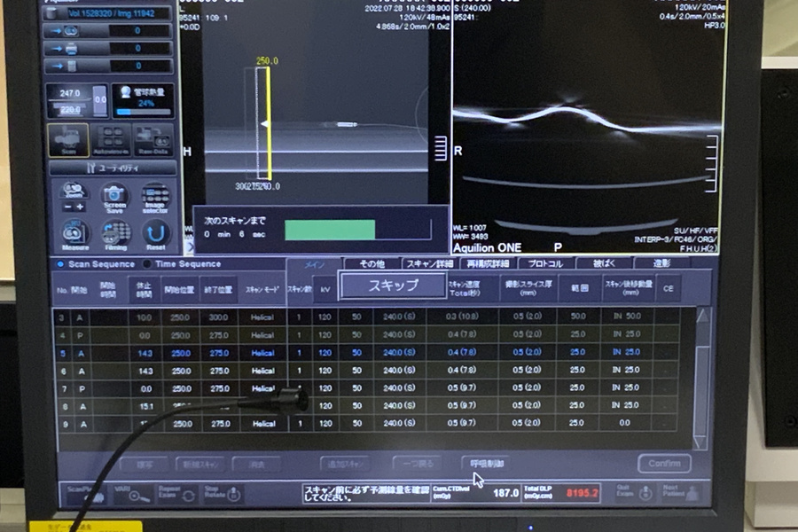Switch to the 再構成詳細 tab

pyautogui.click(x=488, y=263)
